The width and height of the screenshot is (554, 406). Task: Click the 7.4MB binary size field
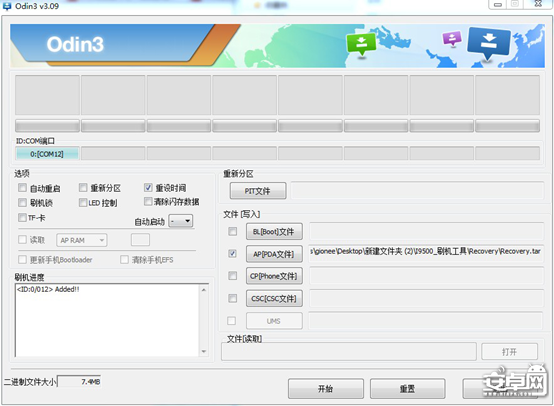tap(79, 382)
